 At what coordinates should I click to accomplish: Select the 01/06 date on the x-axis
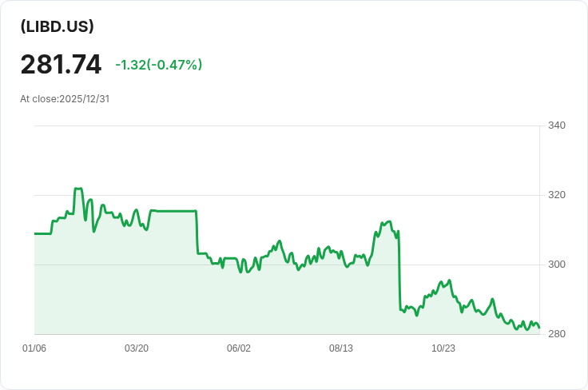[x=34, y=348]
